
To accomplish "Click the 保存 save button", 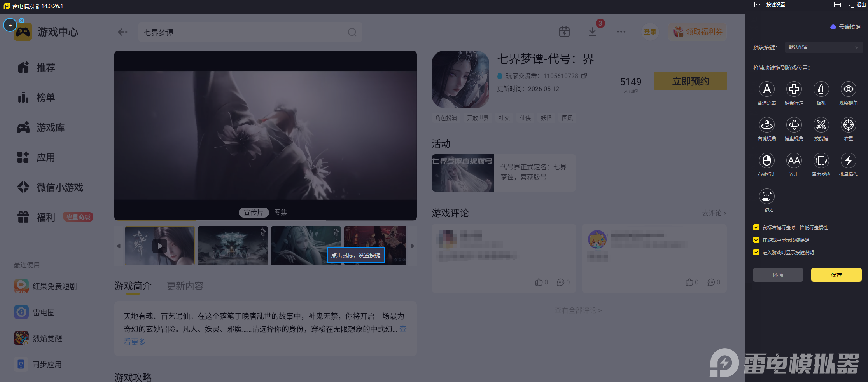I will [836, 275].
